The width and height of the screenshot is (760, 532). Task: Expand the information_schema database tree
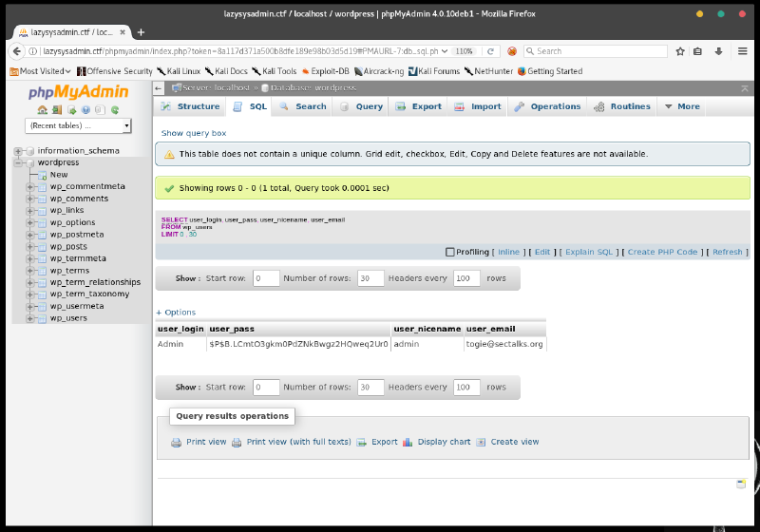point(19,151)
